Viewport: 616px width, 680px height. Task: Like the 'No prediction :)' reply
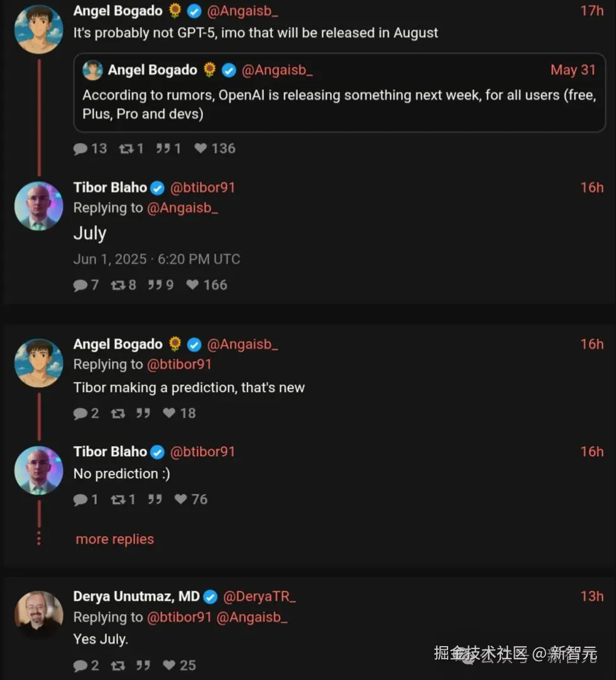[181, 500]
